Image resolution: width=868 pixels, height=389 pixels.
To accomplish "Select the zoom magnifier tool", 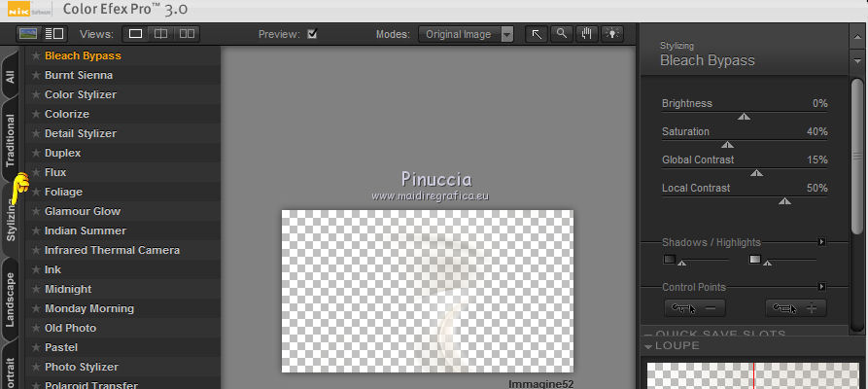I will pos(561,34).
